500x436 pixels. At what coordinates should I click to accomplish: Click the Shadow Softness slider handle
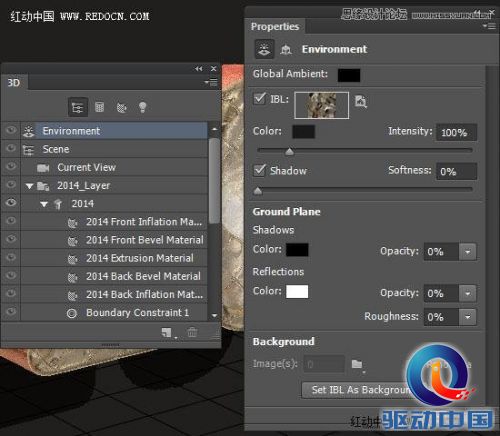point(258,191)
